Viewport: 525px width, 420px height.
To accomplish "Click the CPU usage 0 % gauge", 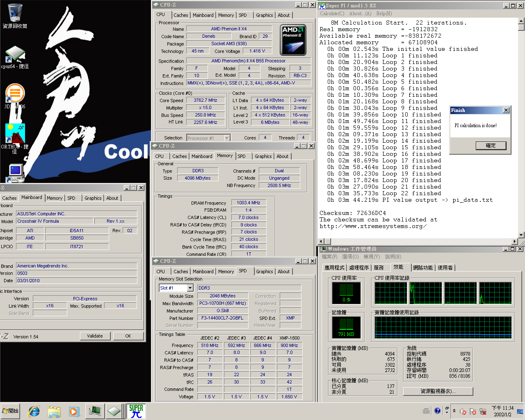I will click(x=347, y=293).
